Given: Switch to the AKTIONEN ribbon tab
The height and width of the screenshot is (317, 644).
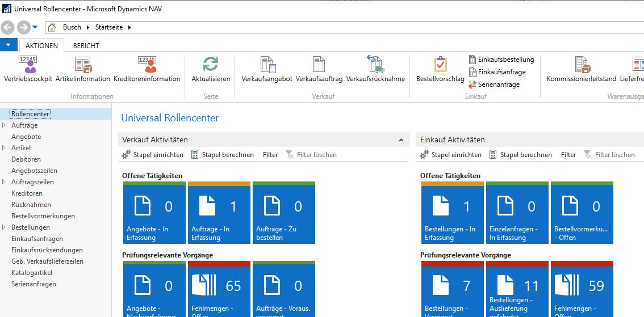Looking at the screenshot, I should 42,45.
